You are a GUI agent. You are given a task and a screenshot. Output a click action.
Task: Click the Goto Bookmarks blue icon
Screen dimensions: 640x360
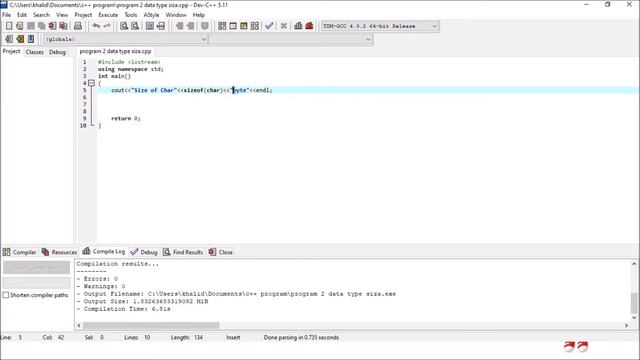(x=31, y=39)
